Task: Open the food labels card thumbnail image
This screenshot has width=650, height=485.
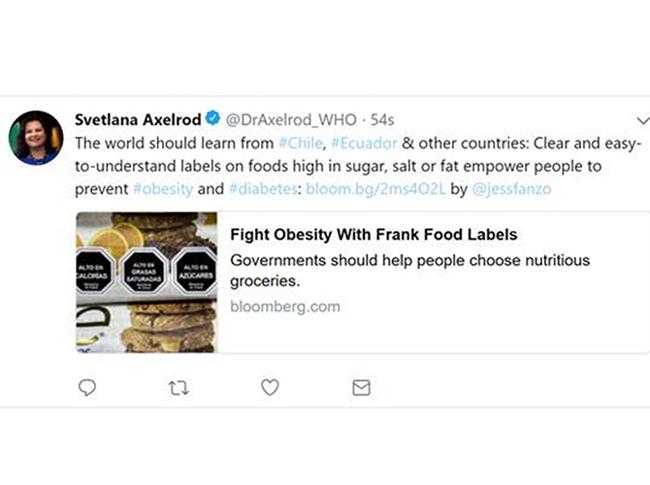Action: (147, 281)
